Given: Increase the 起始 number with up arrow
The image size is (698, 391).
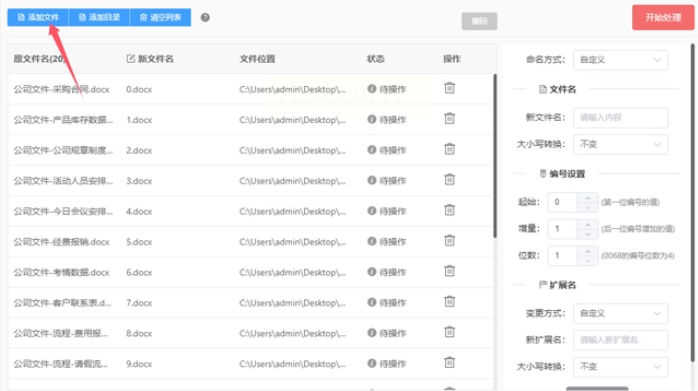Looking at the screenshot, I should tap(588, 198).
